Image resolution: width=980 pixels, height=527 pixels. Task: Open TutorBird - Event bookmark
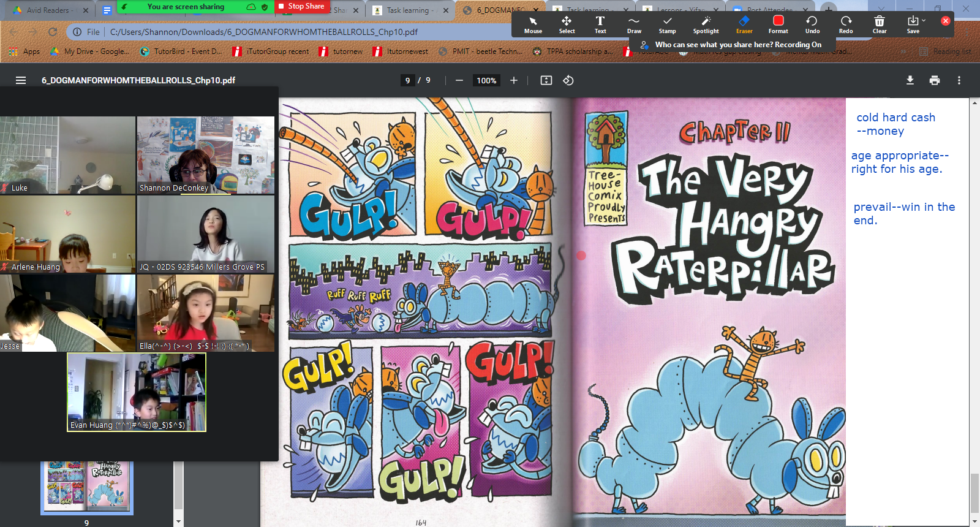coord(181,51)
